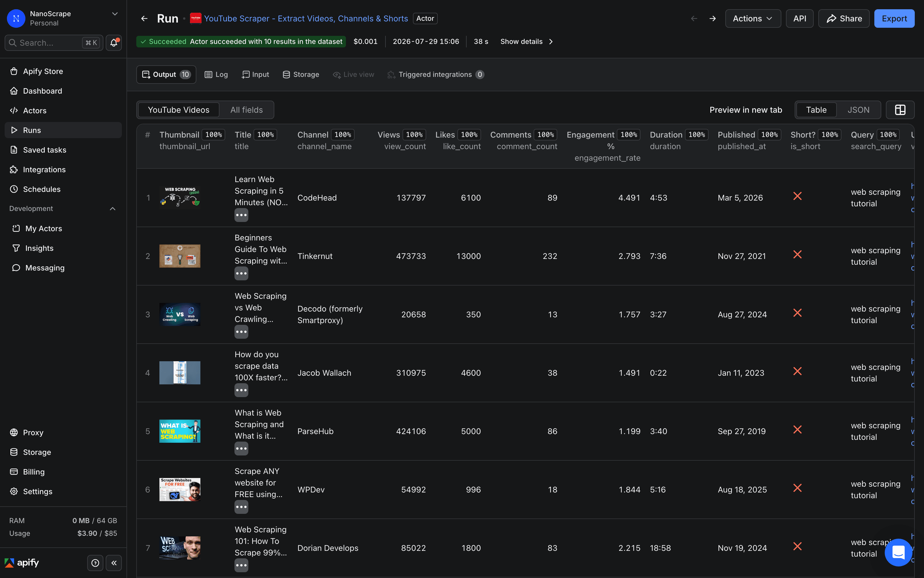Viewport: 924px width, 578px height.
Task: Open Apify Store in sidebar
Action: 63,71
